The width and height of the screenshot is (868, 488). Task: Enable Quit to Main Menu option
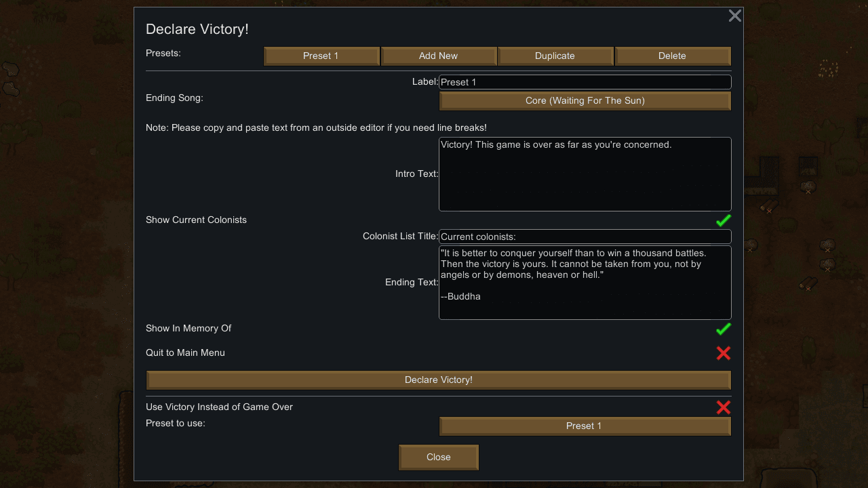click(x=724, y=353)
